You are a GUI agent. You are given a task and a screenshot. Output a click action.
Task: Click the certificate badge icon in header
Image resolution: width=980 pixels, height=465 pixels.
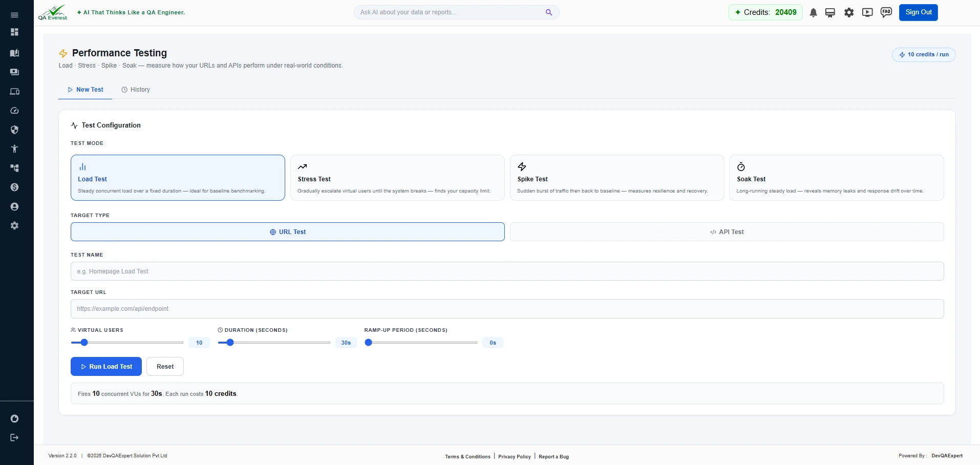tap(830, 13)
